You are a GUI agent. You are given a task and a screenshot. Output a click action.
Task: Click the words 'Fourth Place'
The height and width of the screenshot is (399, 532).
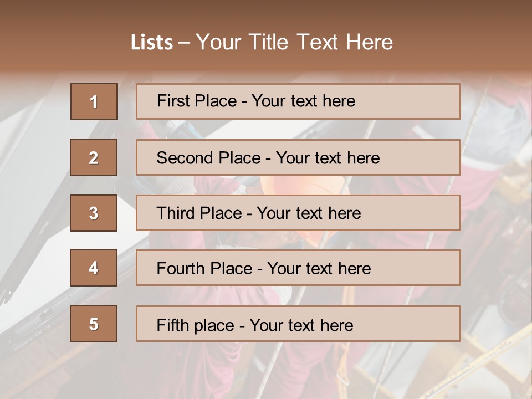[204, 268]
